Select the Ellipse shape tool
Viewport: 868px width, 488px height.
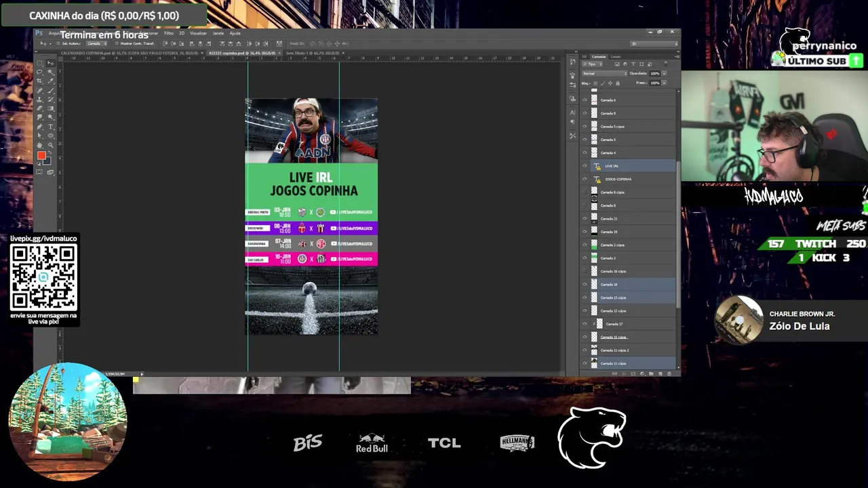click(x=50, y=136)
